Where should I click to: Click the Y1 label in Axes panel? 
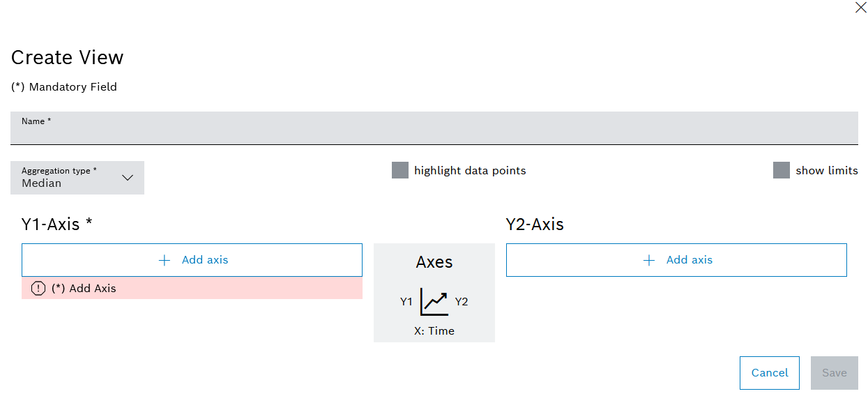click(406, 302)
